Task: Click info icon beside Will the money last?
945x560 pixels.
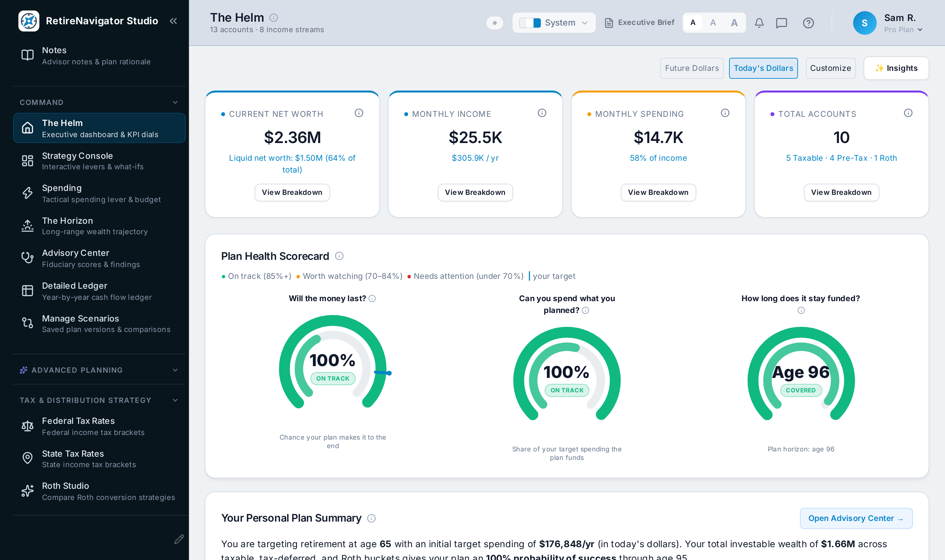Action: [x=372, y=299]
